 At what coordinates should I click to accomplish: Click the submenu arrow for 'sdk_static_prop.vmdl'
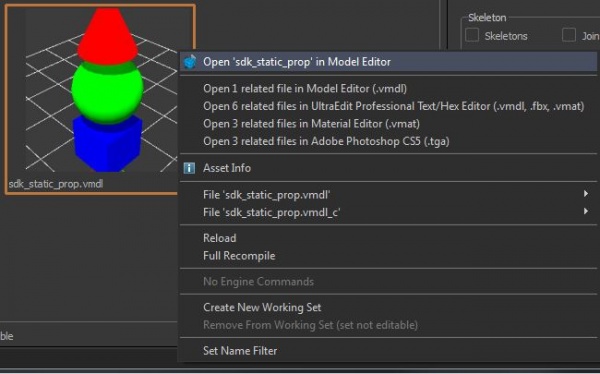click(586, 194)
